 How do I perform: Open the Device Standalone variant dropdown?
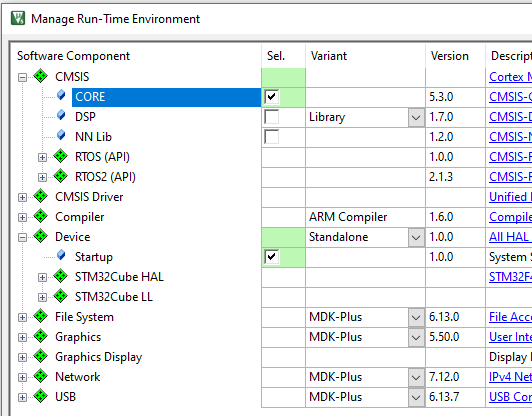click(416, 238)
